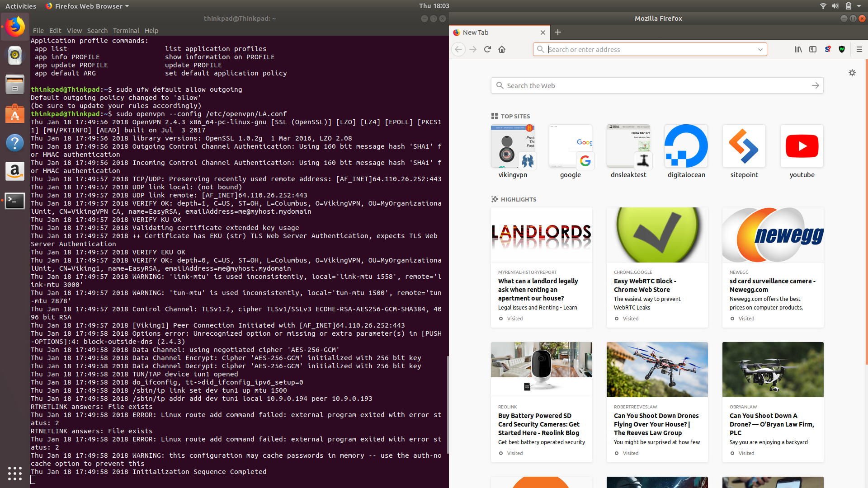
Task: Open Ubuntu Software from the dock
Action: click(15, 113)
